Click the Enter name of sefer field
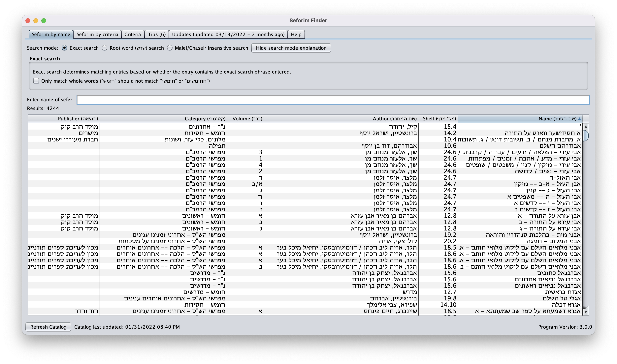Viewport: 617px width, 364px height. point(333,100)
